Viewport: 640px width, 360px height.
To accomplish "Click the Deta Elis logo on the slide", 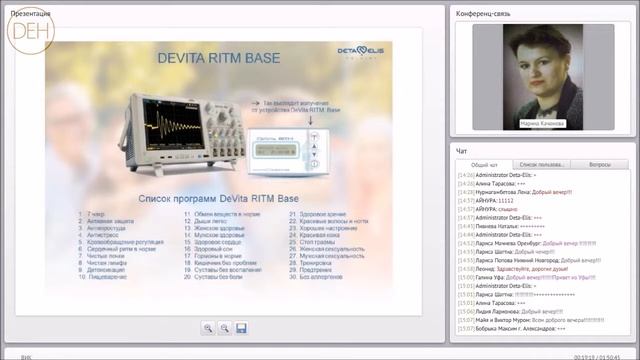I will click(x=360, y=52).
